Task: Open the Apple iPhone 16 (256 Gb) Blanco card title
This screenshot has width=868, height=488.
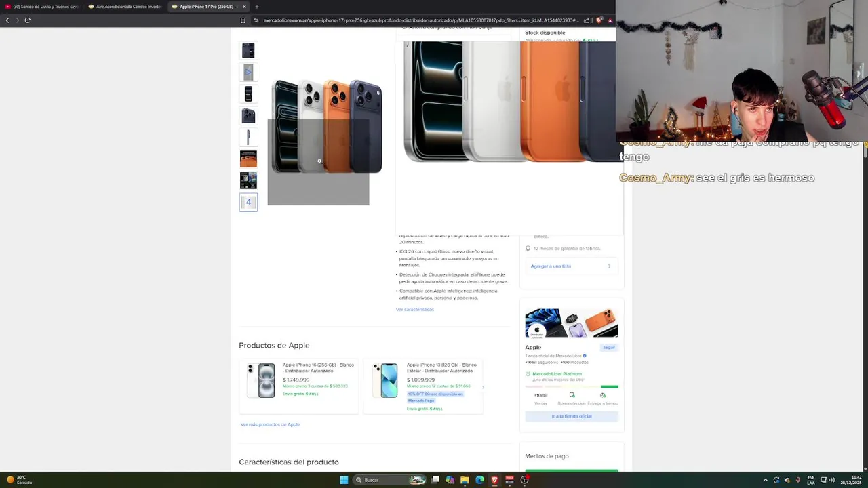Action: [x=318, y=367]
